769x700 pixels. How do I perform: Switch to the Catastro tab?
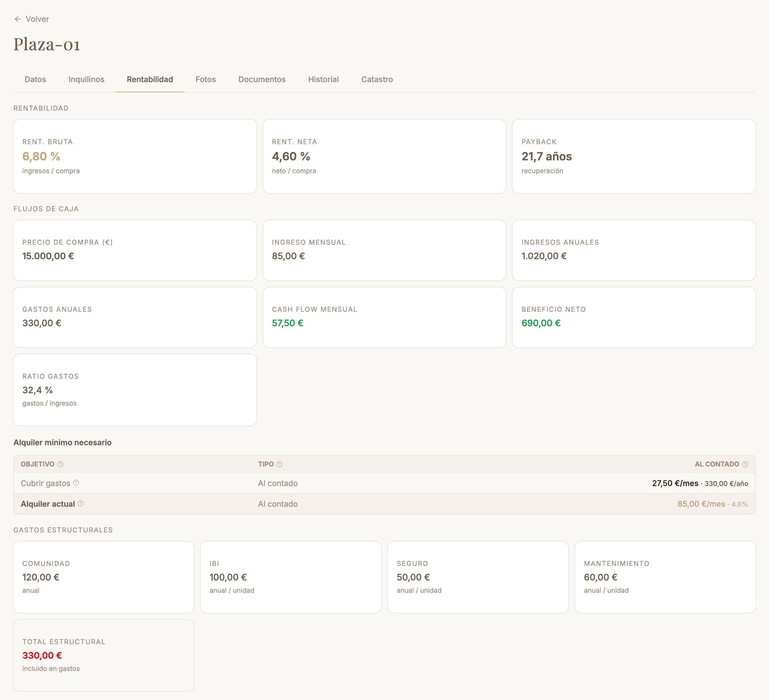[x=377, y=79]
